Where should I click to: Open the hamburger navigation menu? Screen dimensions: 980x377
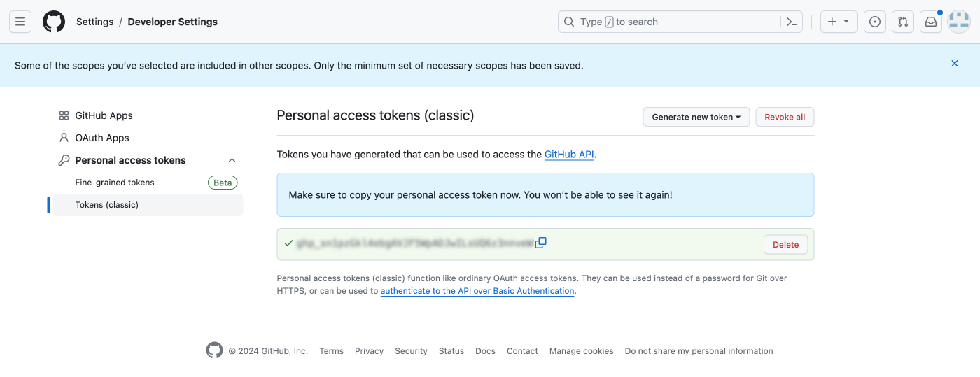click(x=20, y=22)
